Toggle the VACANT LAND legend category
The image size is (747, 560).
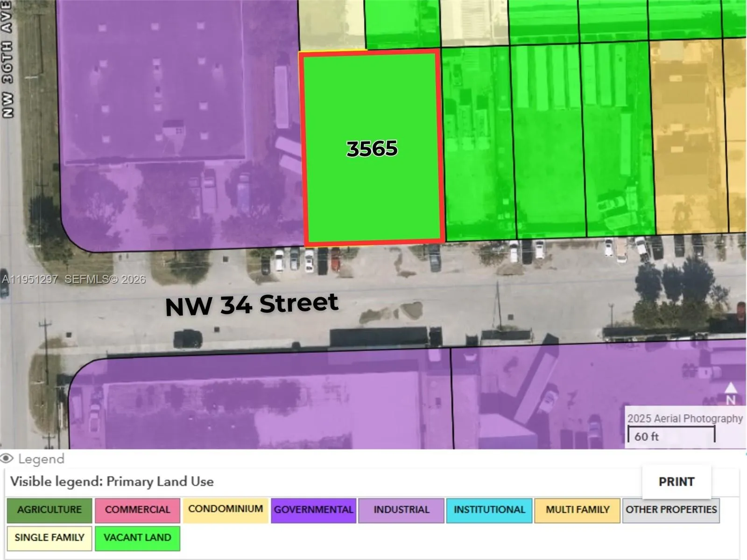138,538
